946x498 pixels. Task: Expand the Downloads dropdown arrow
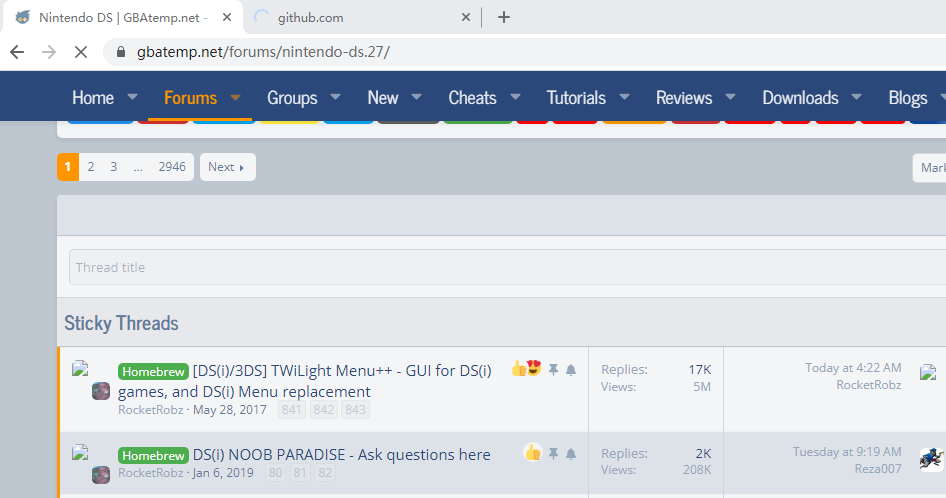[856, 97]
